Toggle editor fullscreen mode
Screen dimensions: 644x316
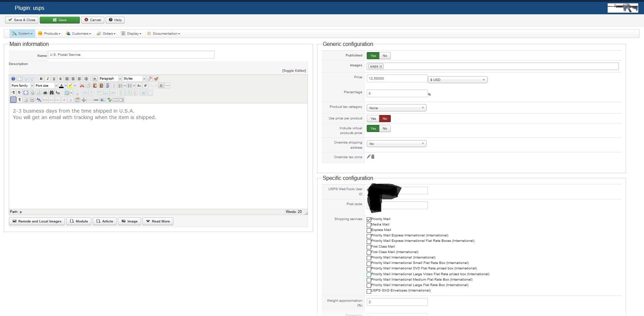click(26, 93)
